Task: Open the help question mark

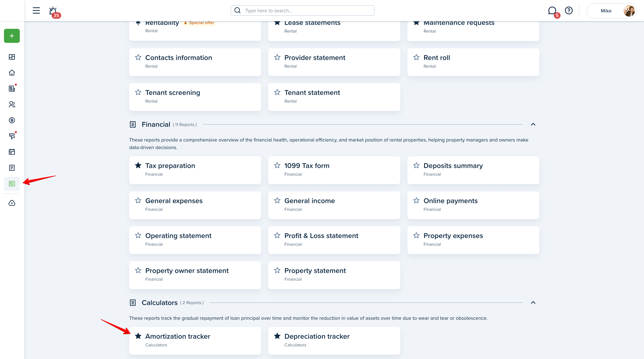Action: click(x=569, y=10)
